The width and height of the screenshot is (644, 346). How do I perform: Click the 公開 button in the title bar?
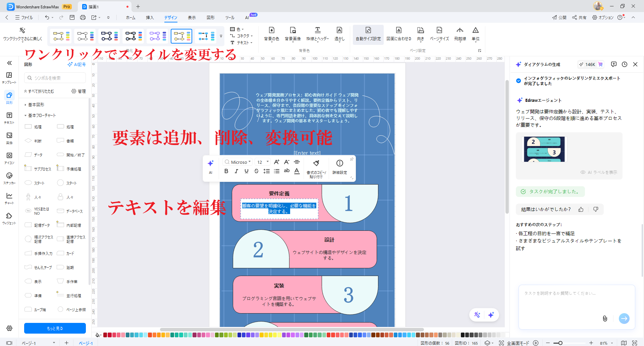point(559,17)
